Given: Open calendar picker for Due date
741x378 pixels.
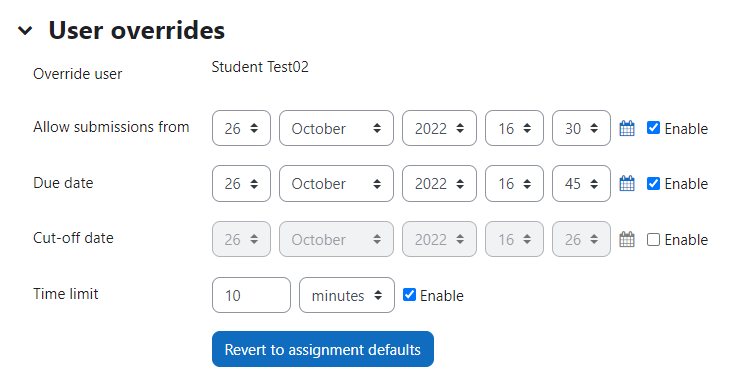Looking at the screenshot, I should [x=627, y=183].
